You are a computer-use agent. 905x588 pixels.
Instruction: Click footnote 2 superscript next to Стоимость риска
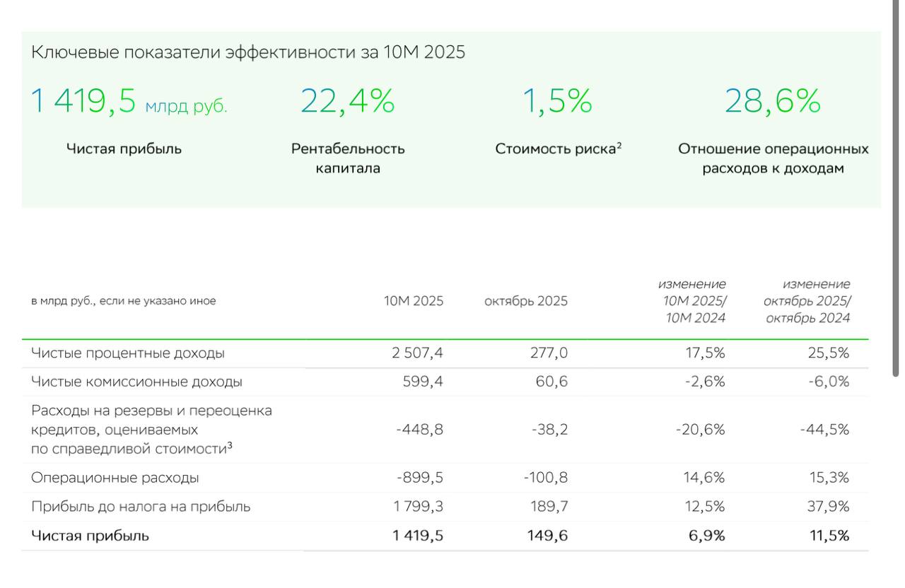click(x=619, y=145)
